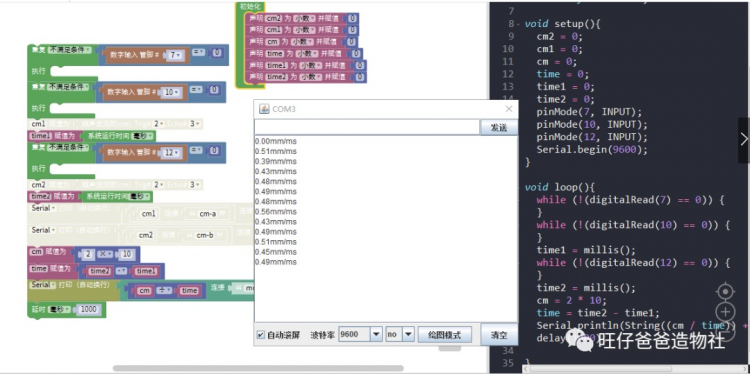Image resolution: width=750 pixels, height=374 pixels.
Task: Open the 波特率 9600 baud rate dropdown
Action: coord(376,334)
